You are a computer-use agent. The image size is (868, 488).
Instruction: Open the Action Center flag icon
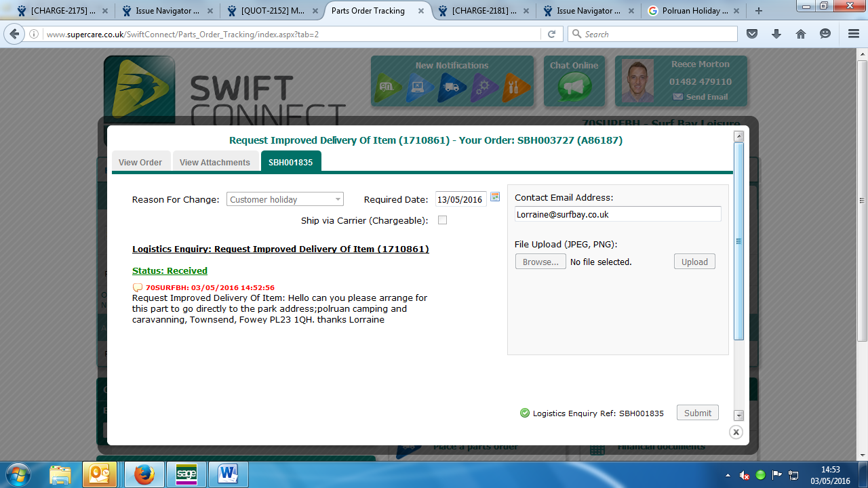[777, 475]
